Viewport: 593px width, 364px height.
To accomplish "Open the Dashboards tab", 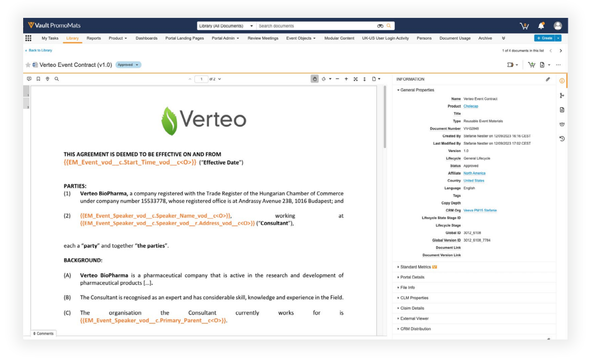I will [146, 38].
